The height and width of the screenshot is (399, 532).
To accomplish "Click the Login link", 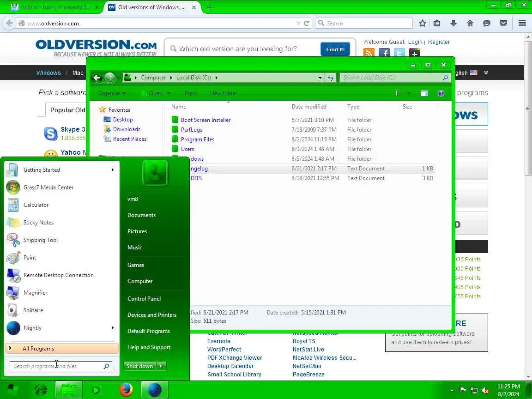I will (415, 42).
